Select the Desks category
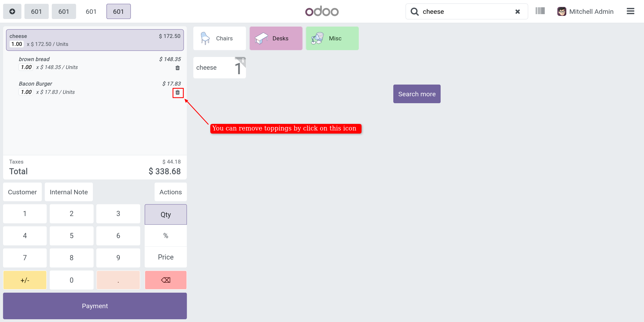 276,38
